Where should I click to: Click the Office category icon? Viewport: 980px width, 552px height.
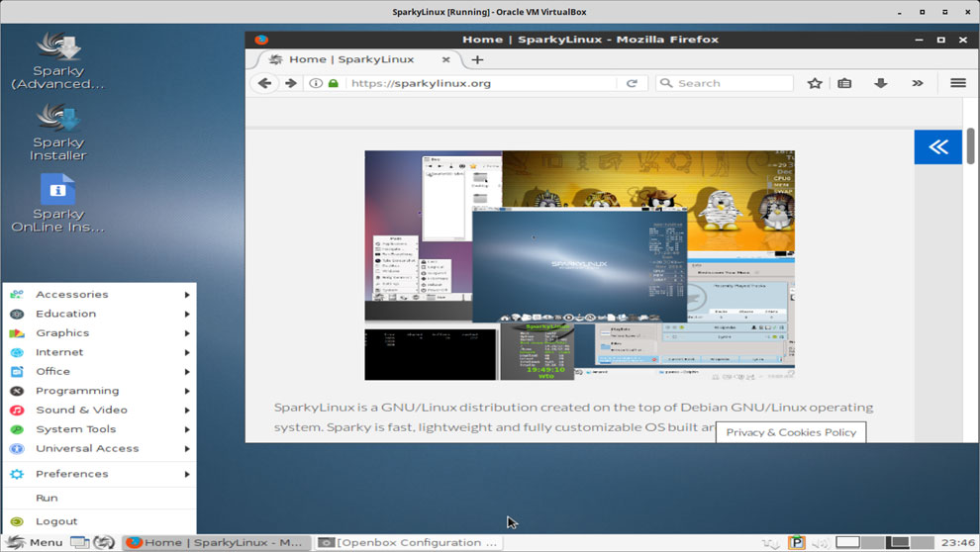pos(17,372)
